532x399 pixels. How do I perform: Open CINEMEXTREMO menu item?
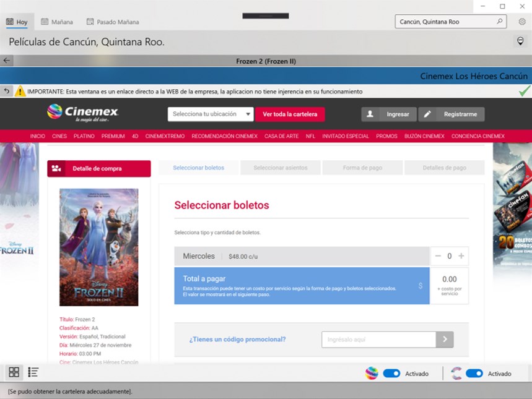click(165, 136)
